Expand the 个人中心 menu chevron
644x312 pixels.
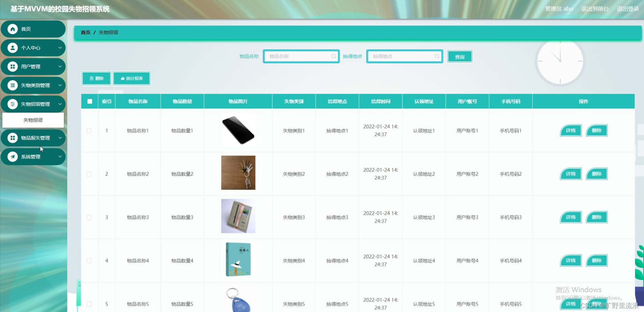point(60,48)
